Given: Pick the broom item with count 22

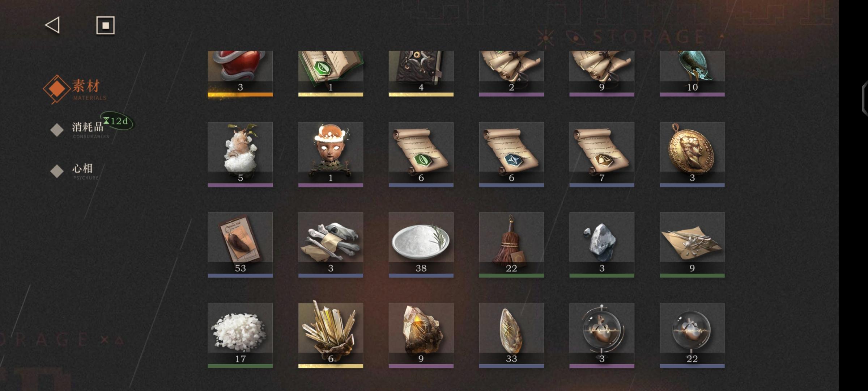Looking at the screenshot, I should click(x=511, y=245).
